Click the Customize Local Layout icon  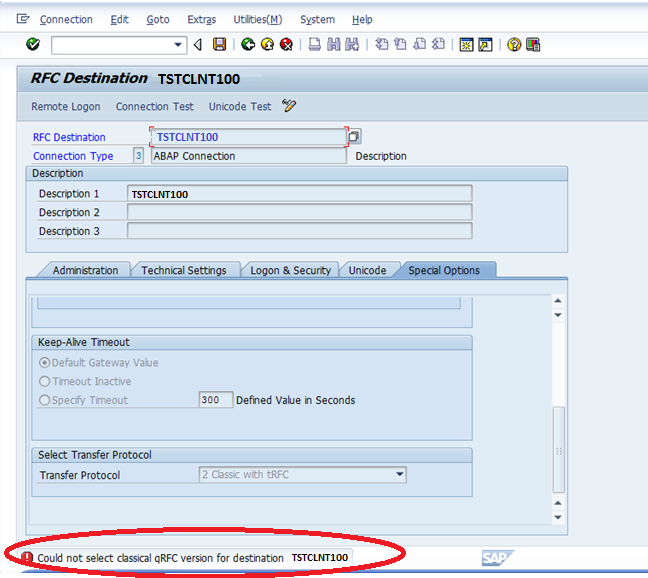pyautogui.click(x=533, y=45)
